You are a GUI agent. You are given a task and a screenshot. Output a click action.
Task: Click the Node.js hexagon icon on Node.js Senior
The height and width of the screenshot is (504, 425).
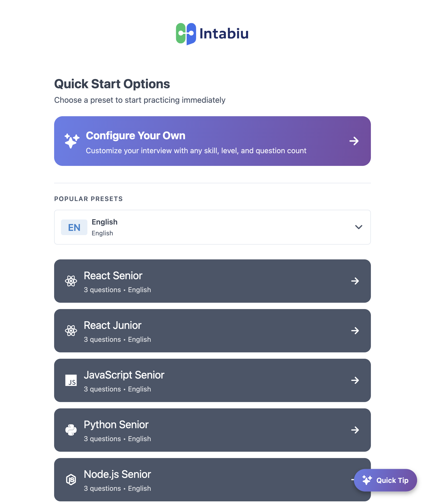[71, 480]
